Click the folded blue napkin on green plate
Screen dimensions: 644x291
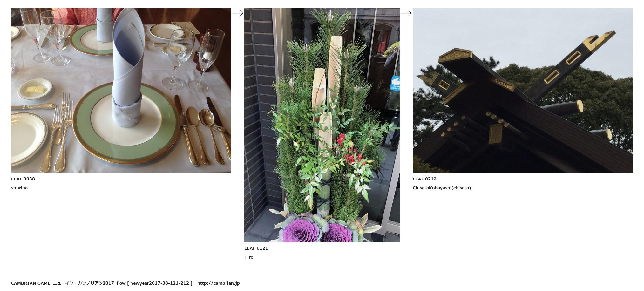click(x=126, y=68)
